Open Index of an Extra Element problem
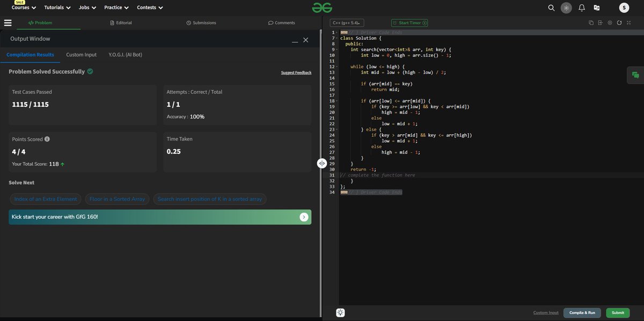Viewport: 644px width, 321px height. point(46,199)
